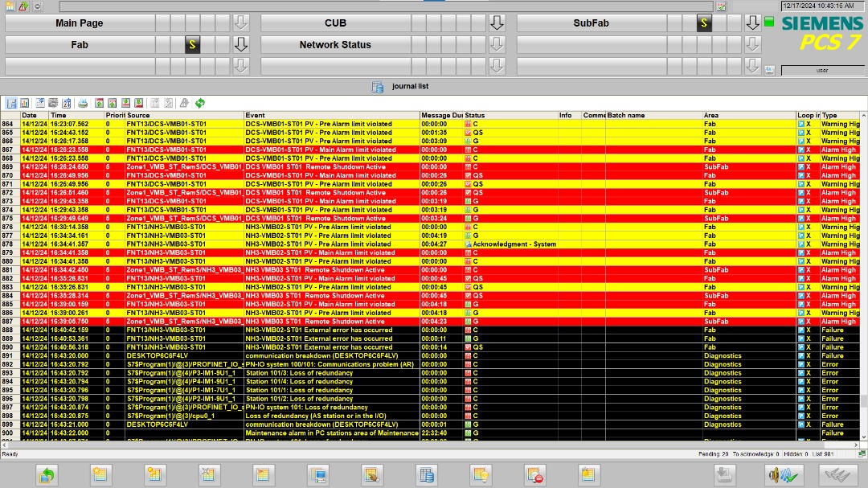Image resolution: width=868 pixels, height=488 pixels.
Task: Select row 878 with Acknowledgment - System status
Action: coord(431,244)
